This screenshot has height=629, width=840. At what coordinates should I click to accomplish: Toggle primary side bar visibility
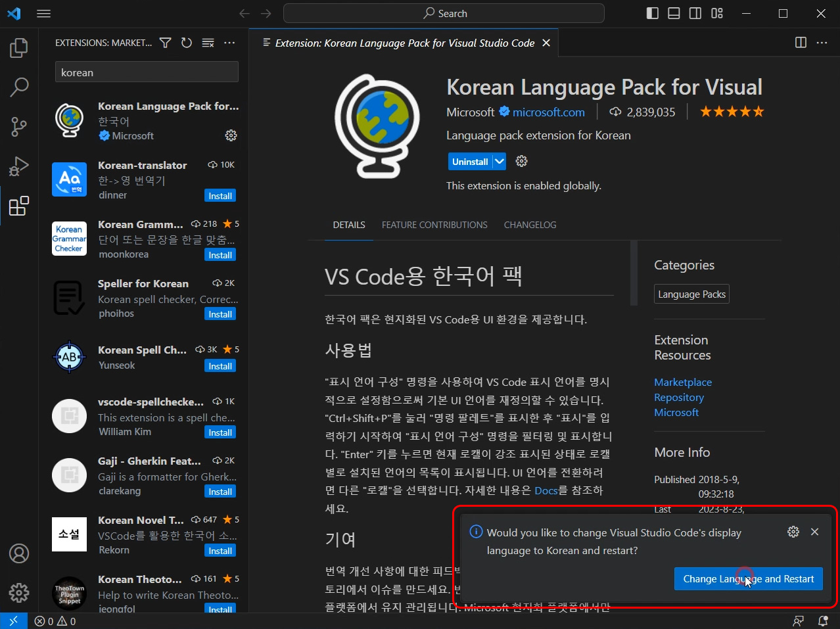click(653, 13)
